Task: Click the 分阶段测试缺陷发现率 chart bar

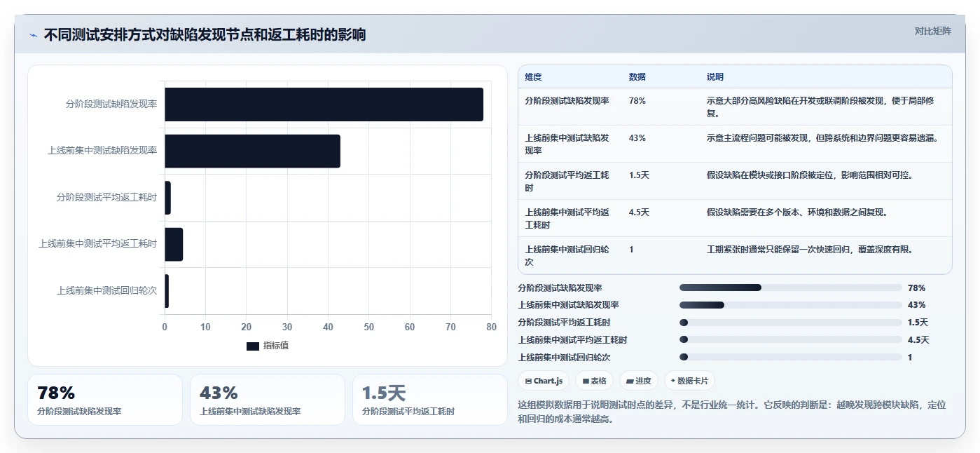Action: point(324,104)
